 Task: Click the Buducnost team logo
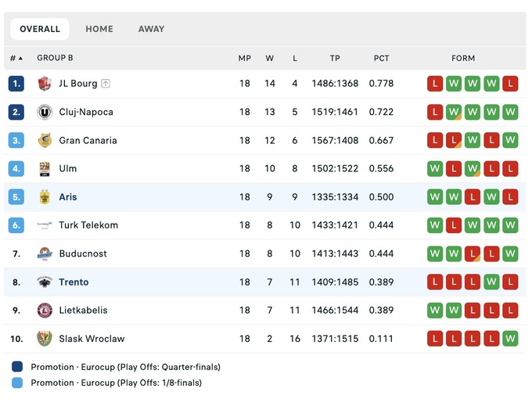coord(45,253)
